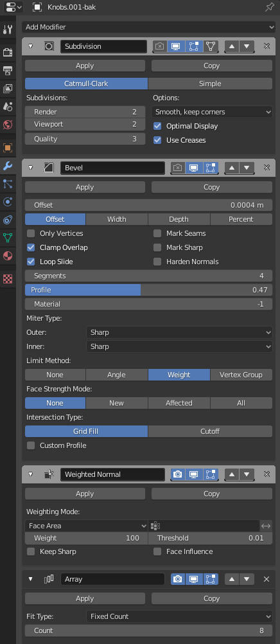Toggle Subdivision on-cage triangle icon
The image size is (280, 644).
tap(211, 46)
